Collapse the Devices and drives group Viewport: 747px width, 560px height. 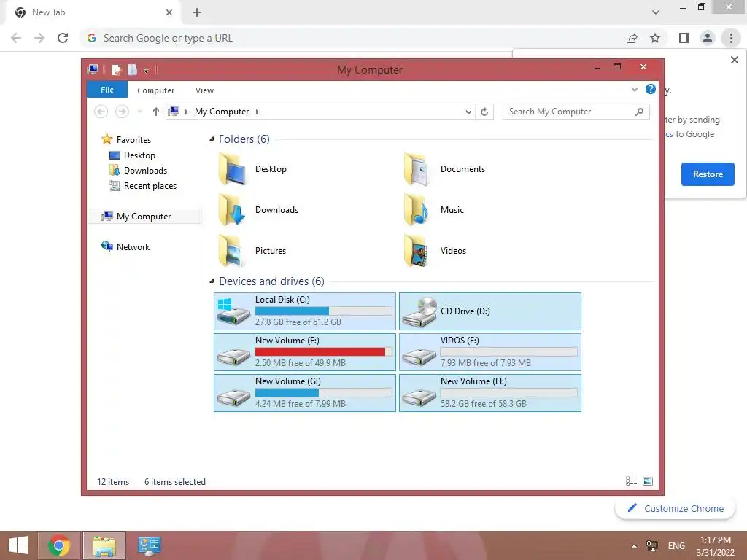(x=212, y=281)
